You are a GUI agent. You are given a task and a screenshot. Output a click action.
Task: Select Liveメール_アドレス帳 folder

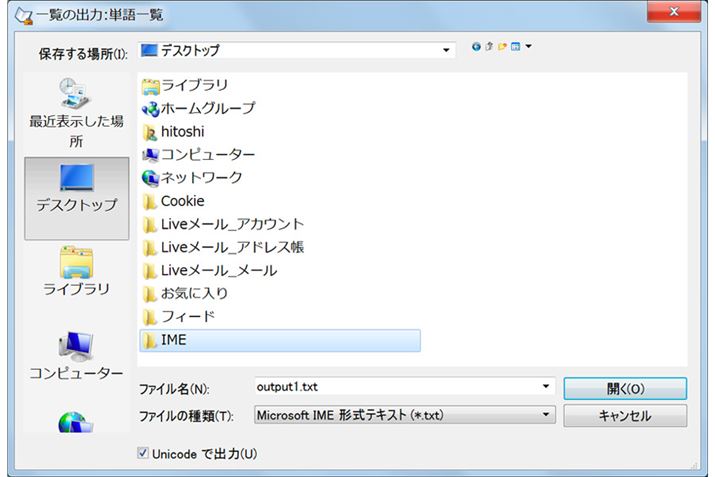click(223, 248)
